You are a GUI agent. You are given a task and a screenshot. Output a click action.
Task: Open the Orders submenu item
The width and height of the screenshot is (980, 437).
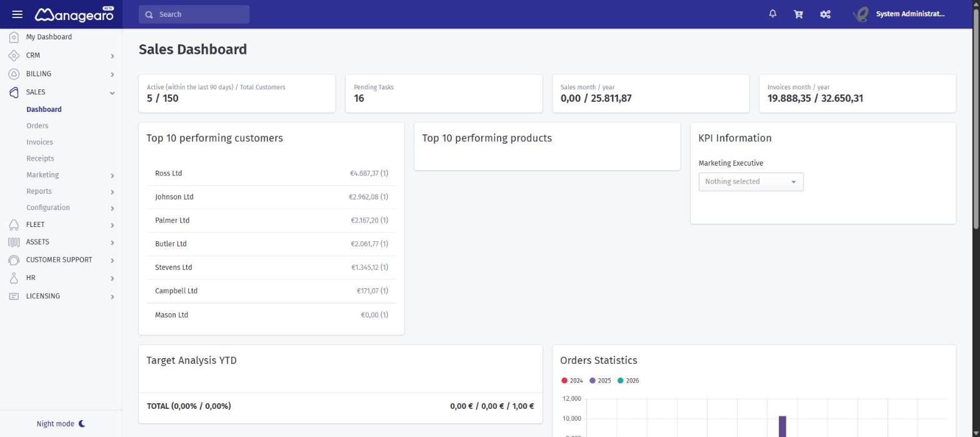[37, 126]
